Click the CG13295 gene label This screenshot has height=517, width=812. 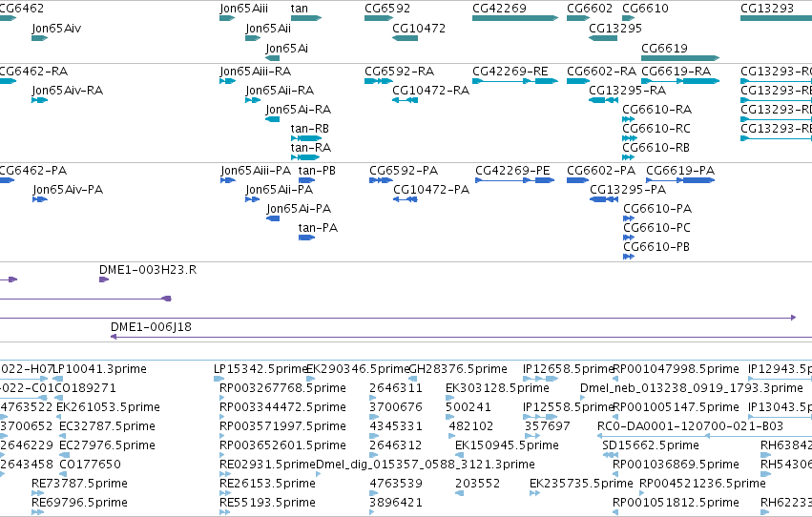coord(615,28)
